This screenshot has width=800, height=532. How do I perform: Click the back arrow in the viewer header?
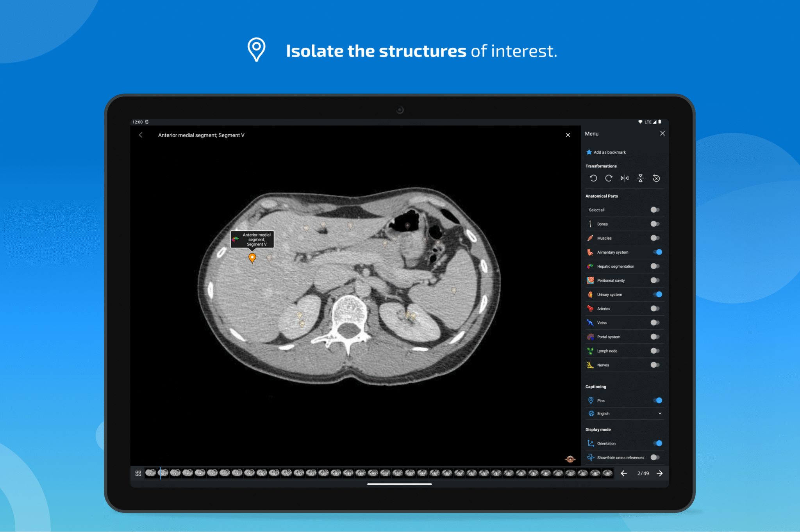141,135
